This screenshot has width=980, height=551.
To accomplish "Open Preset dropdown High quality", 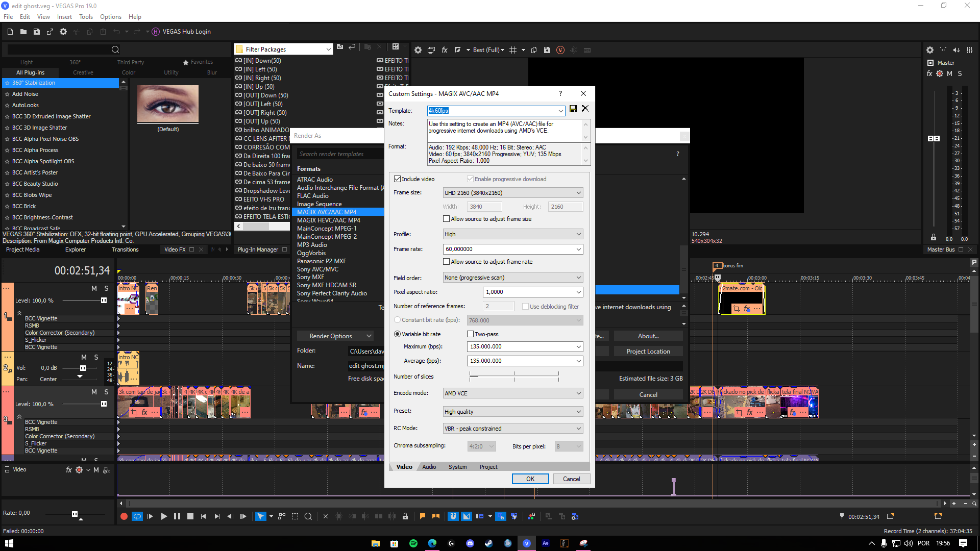I will (x=513, y=412).
